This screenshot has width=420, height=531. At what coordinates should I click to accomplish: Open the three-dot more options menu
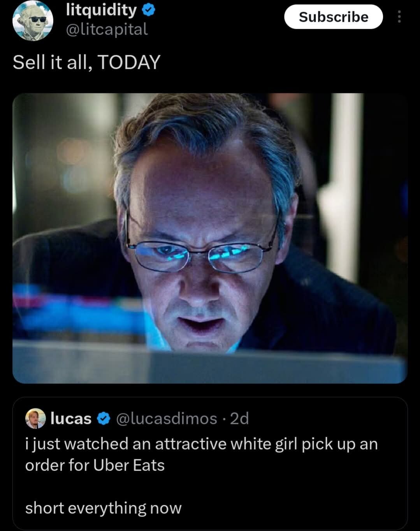point(399,17)
